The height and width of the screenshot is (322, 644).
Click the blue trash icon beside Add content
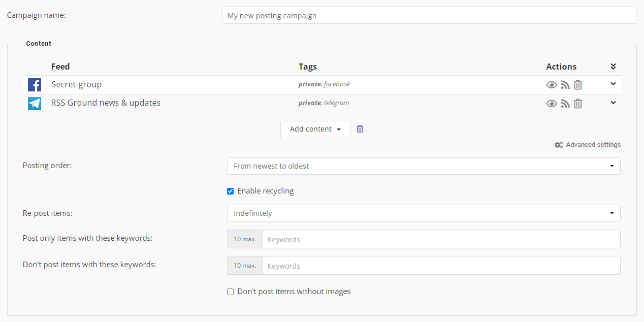click(360, 129)
